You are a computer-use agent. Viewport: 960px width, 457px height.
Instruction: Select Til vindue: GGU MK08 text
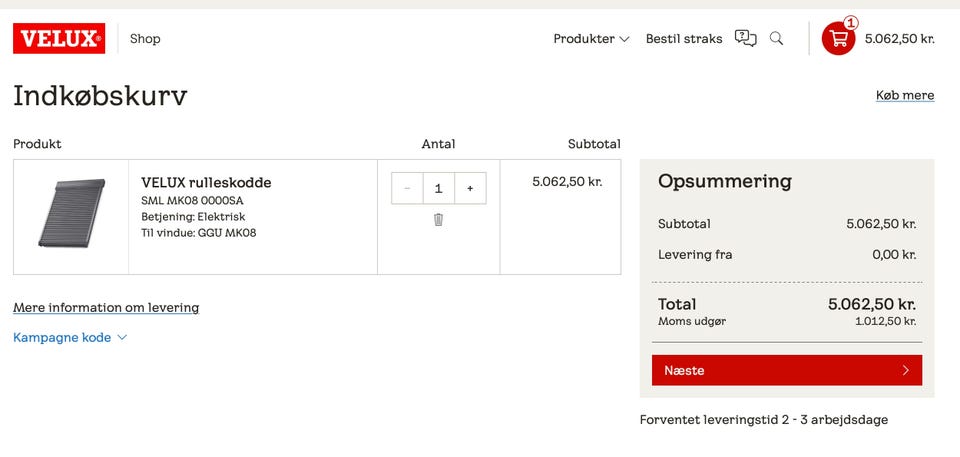click(x=198, y=233)
